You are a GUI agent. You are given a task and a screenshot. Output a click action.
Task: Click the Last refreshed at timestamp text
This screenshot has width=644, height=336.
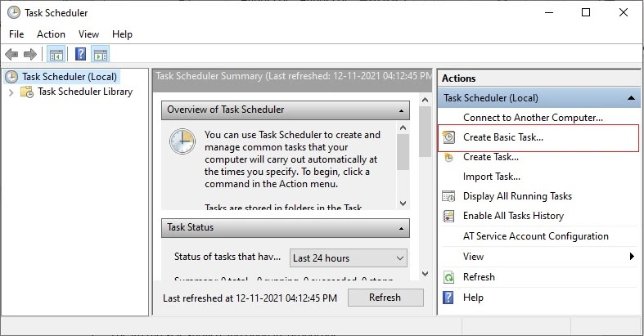tap(250, 298)
